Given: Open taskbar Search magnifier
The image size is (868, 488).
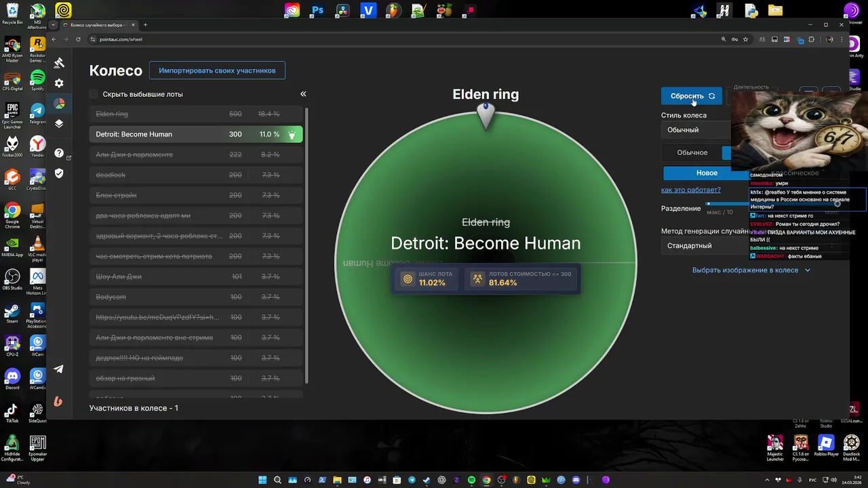Looking at the screenshot, I should pyautogui.click(x=277, y=480).
